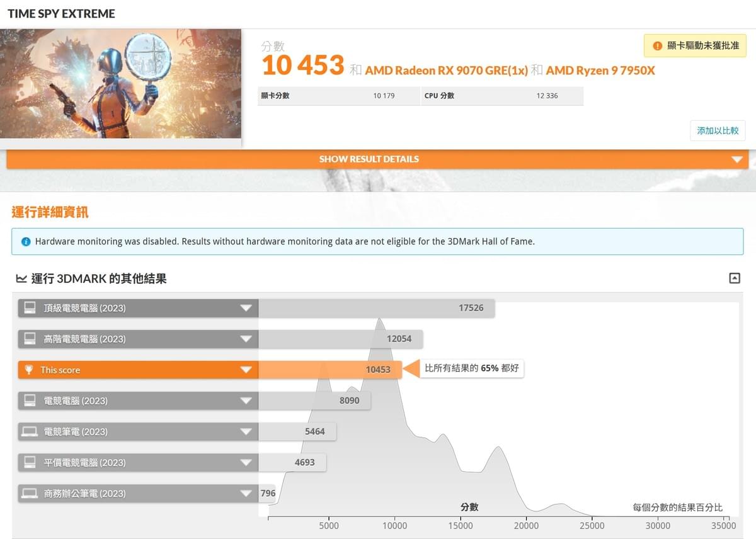Expand the 頂級電競電腦 (2023) dropdown arrow

(x=246, y=308)
